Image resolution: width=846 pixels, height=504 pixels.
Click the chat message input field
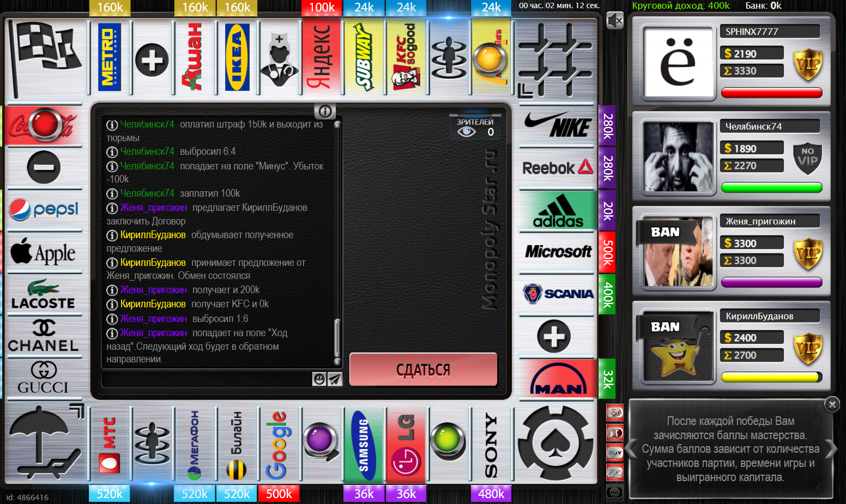point(207,379)
